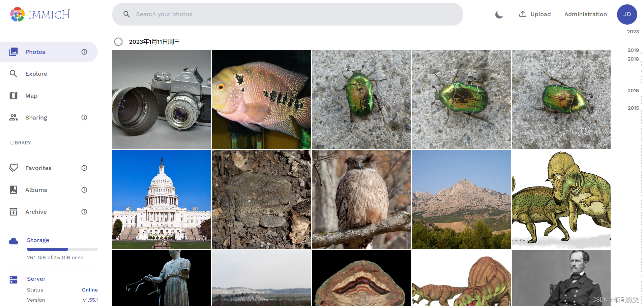Jump to 2015 on timeline scrubber
The width and height of the screenshot is (644, 306).
click(x=633, y=108)
